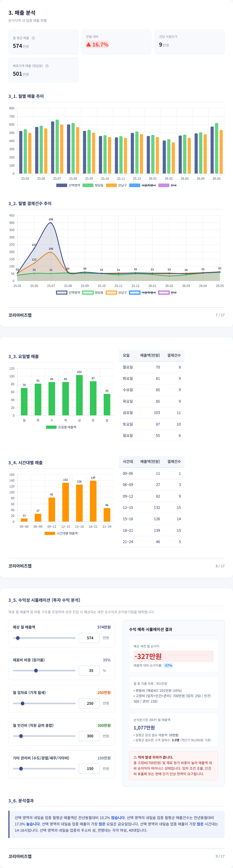Show 서울특별시 series in the 월별 결제건수 추이 chart
233x868 pixels.
coord(143,292)
